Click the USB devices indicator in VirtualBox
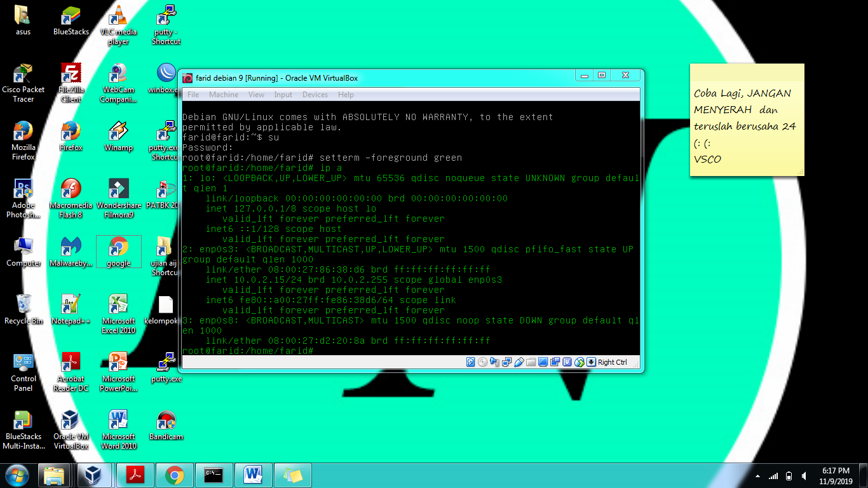The width and height of the screenshot is (868, 488). [519, 362]
